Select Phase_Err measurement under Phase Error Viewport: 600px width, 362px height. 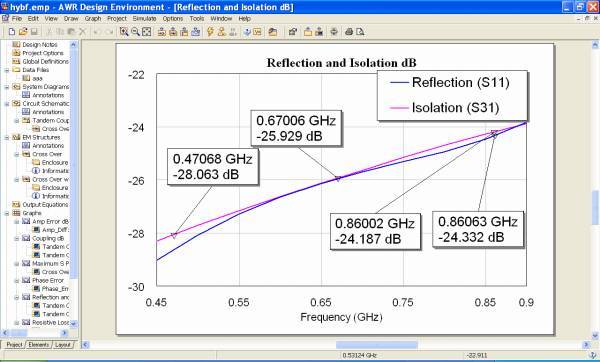click(x=55, y=289)
